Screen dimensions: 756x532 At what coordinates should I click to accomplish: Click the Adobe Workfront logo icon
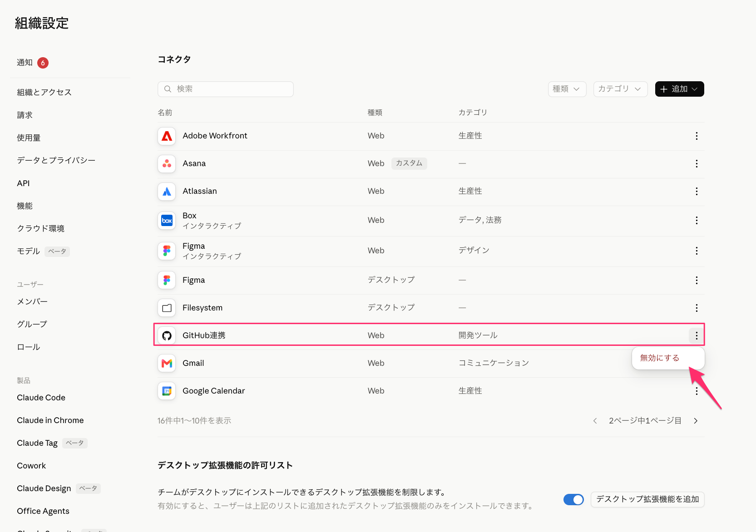point(167,136)
